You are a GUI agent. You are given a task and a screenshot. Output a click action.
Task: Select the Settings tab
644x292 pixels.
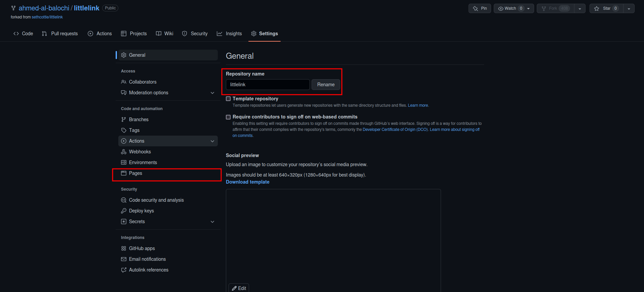coord(265,34)
